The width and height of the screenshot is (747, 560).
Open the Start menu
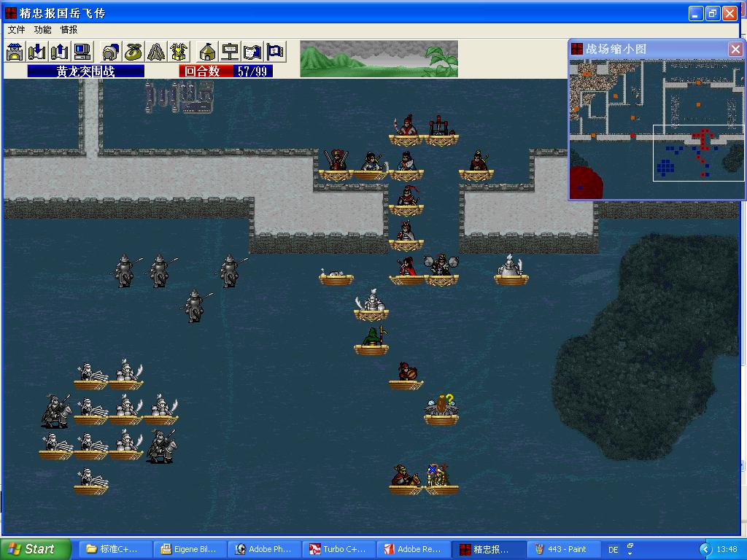[x=36, y=549]
